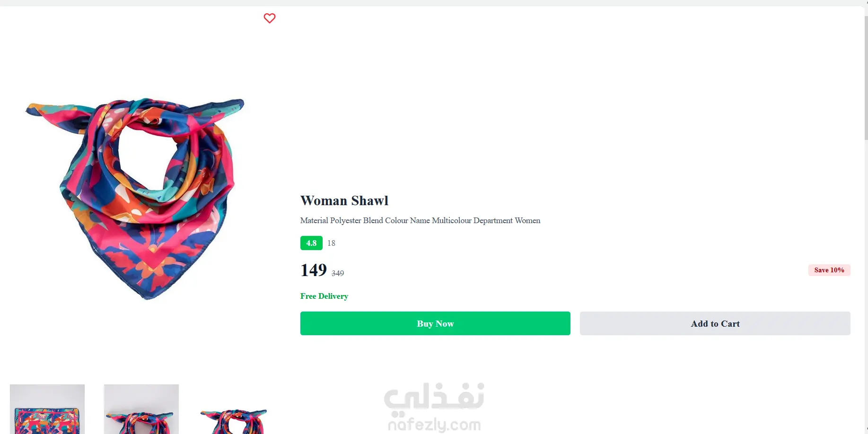Add the shawl to cart
The width and height of the screenshot is (868, 434).
click(x=715, y=323)
